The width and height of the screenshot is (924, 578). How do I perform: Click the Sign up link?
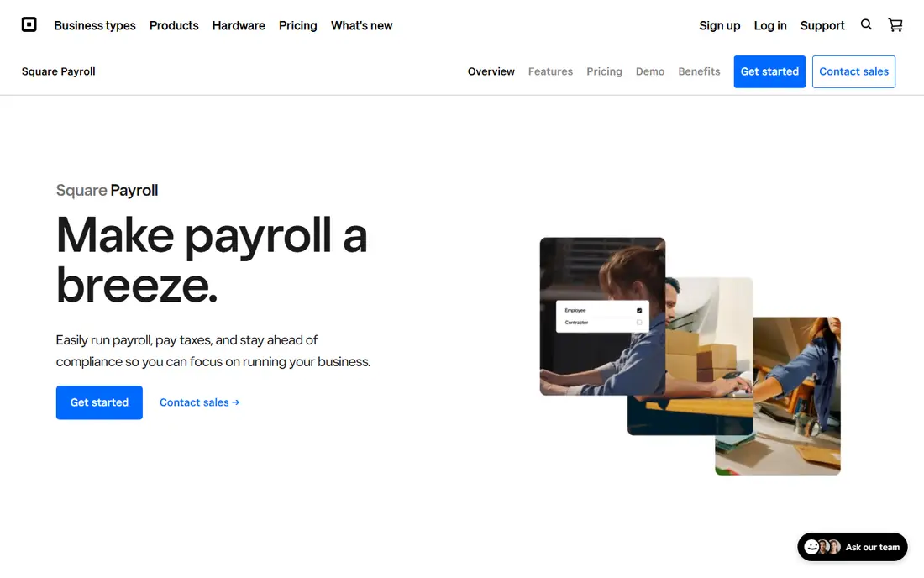(x=720, y=25)
